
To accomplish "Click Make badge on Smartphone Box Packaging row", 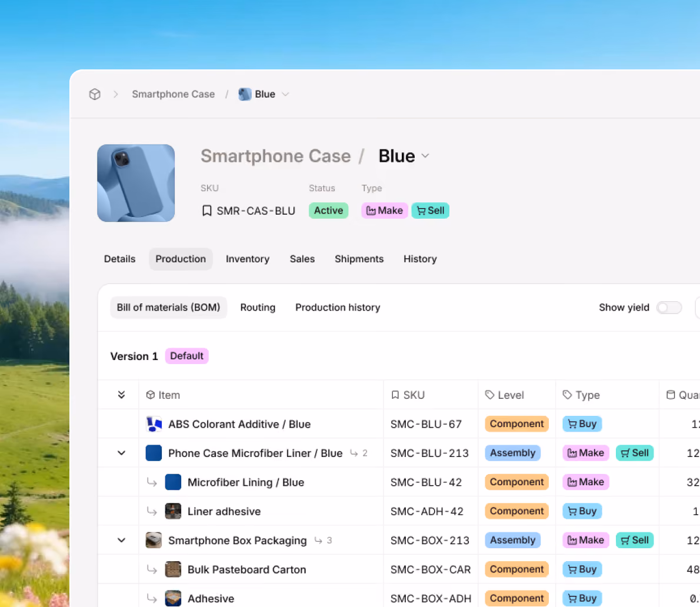I will (586, 540).
